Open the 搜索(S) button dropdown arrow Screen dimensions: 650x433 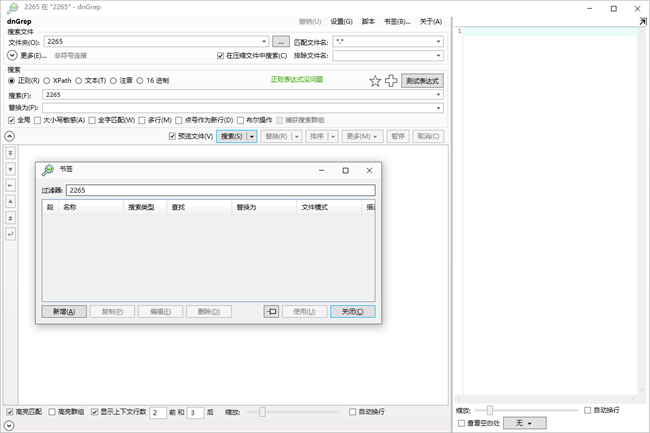point(252,135)
